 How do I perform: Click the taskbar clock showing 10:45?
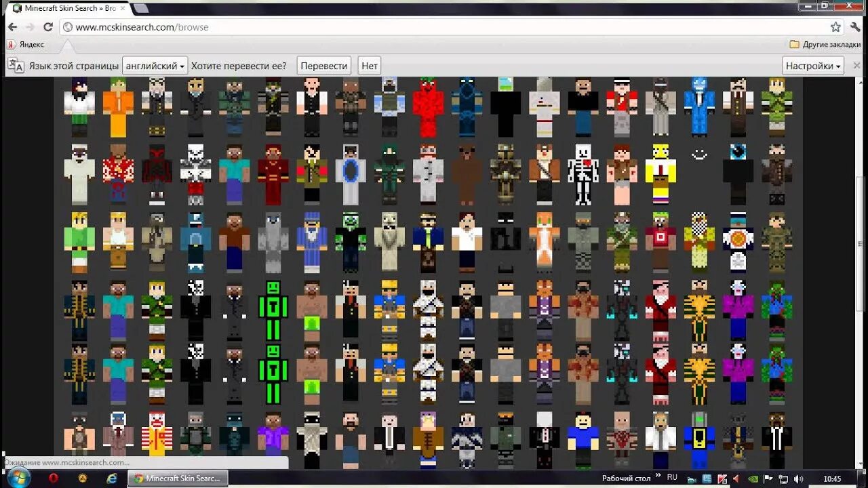[x=832, y=479]
